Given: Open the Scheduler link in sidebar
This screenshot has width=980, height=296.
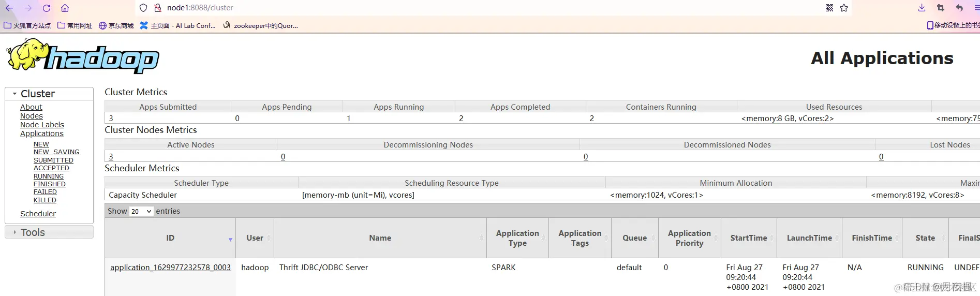Looking at the screenshot, I should 38,214.
